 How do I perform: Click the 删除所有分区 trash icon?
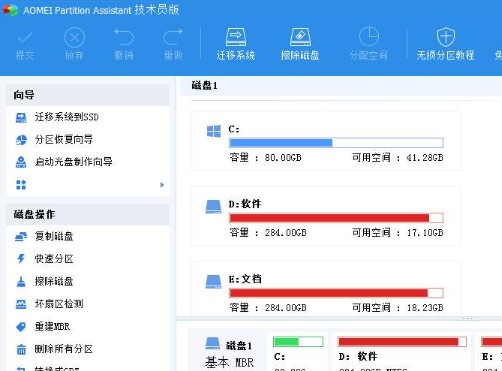tap(21, 349)
